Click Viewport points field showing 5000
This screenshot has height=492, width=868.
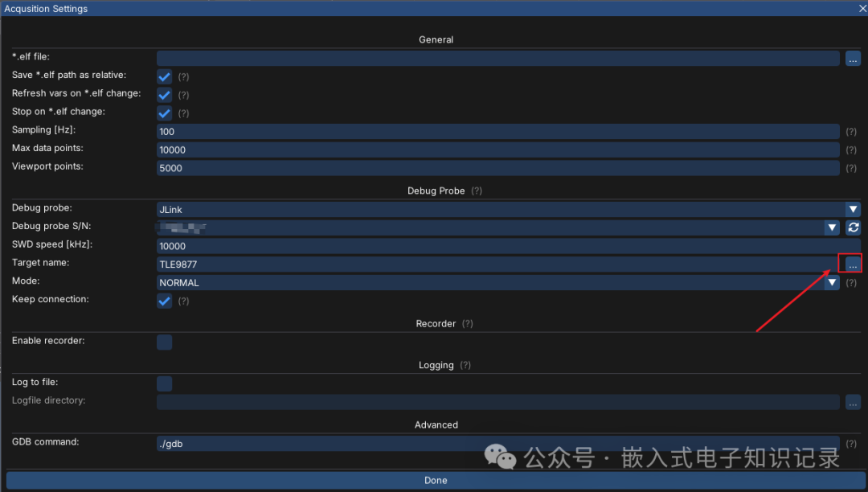[x=498, y=168]
